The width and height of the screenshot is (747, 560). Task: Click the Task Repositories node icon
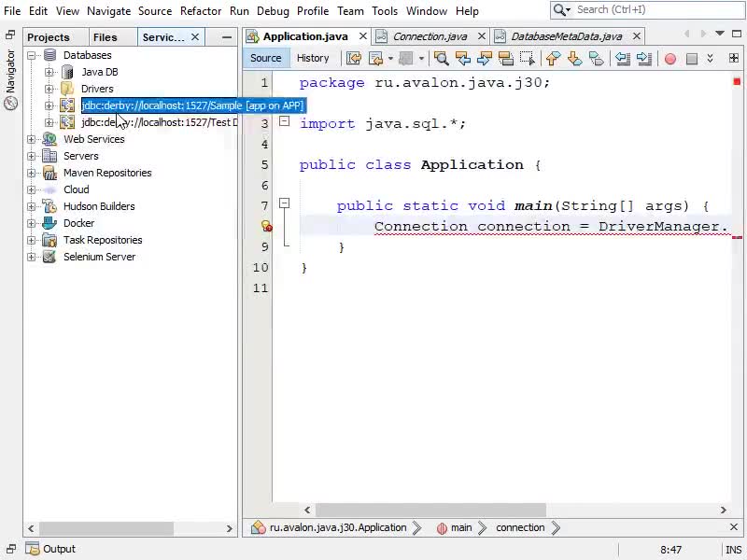click(49, 240)
